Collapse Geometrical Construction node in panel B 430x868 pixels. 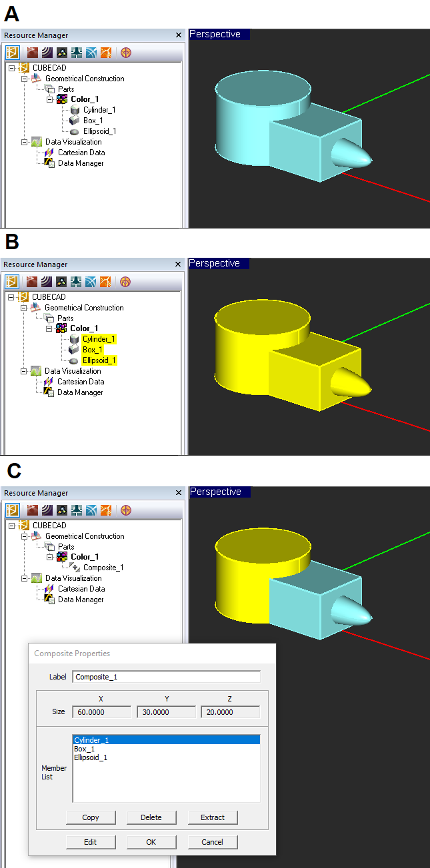[x=23, y=308]
